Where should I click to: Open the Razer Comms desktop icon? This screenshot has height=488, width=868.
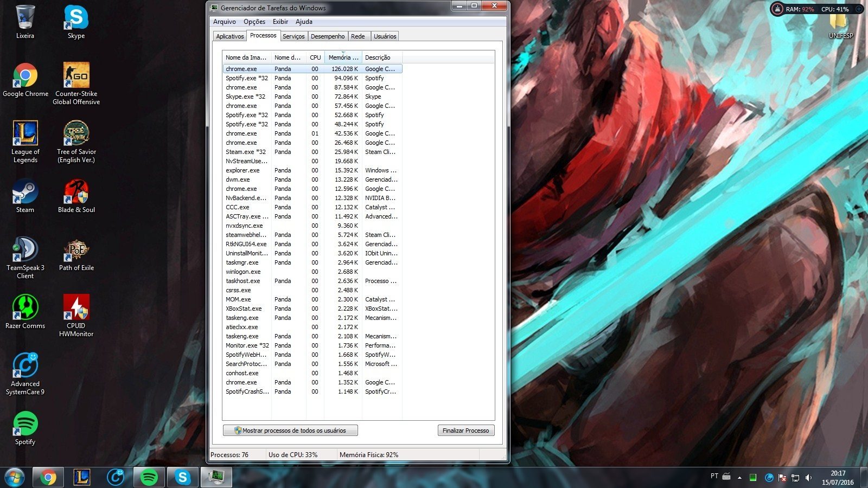click(x=25, y=312)
